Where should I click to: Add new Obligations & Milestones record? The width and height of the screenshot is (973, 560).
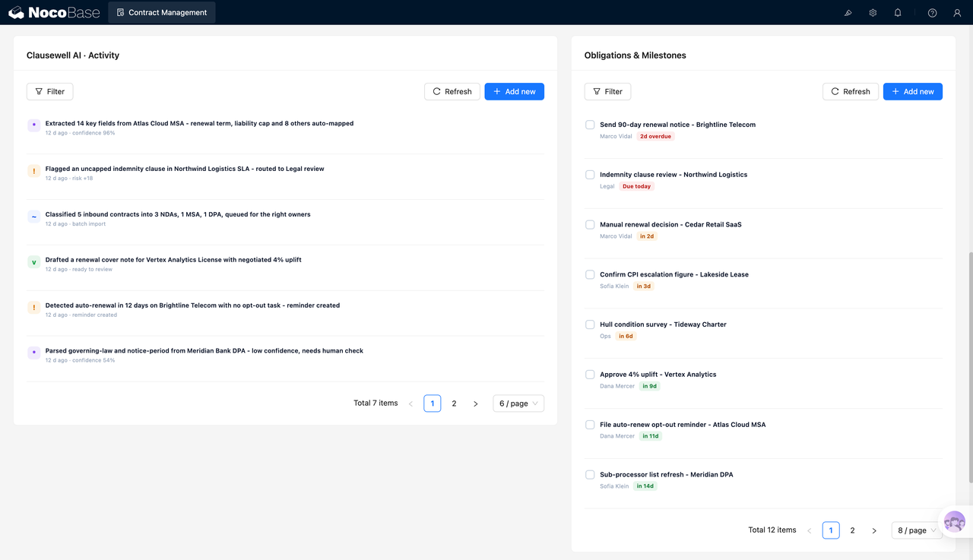click(913, 91)
